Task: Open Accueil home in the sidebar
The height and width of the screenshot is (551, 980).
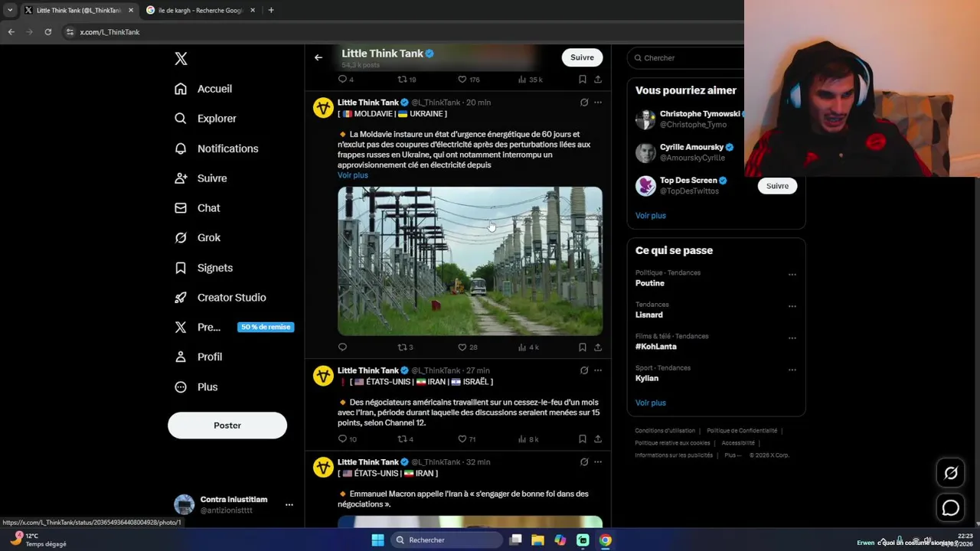Action: (x=203, y=89)
